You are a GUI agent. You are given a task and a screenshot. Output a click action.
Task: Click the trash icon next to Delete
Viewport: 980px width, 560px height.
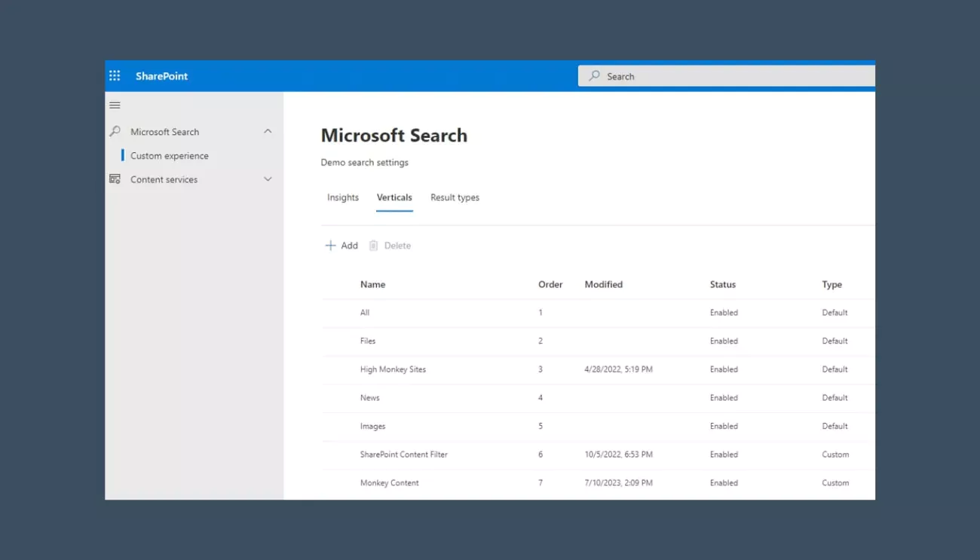(373, 245)
